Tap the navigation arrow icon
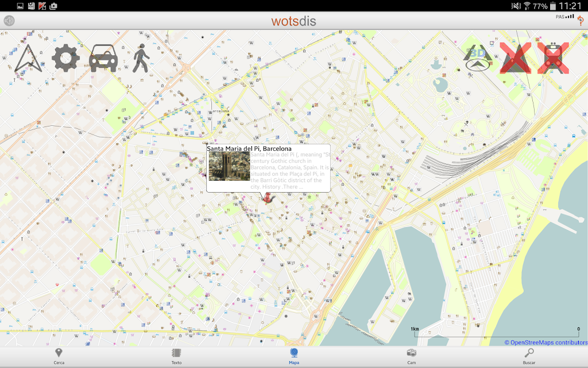588x368 pixels. coord(28,58)
